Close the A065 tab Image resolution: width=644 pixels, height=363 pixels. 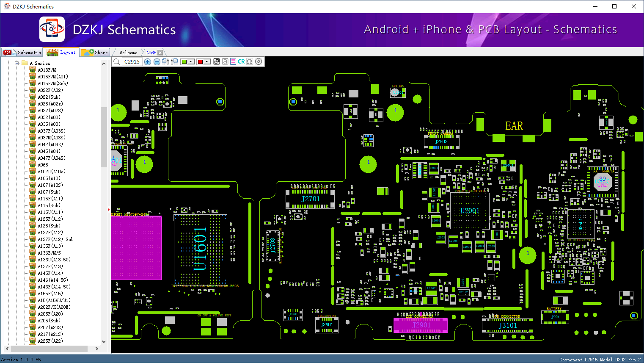160,53
